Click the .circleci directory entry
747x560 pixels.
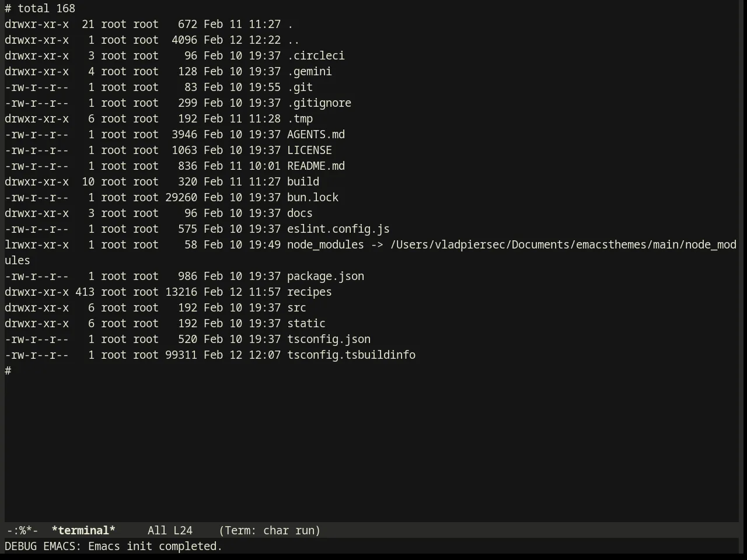[316, 55]
